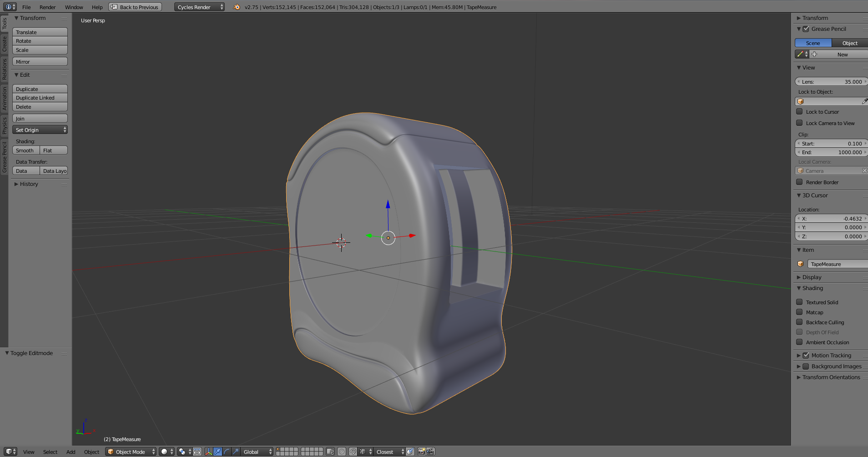Select the first layer button
This screenshot has width=868, height=457.
pyautogui.click(x=278, y=450)
